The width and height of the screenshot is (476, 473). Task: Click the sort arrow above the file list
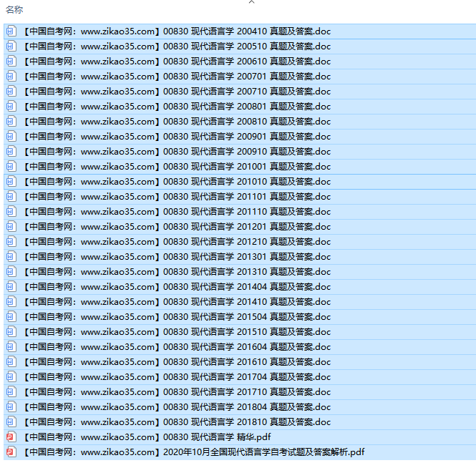(251, 2)
